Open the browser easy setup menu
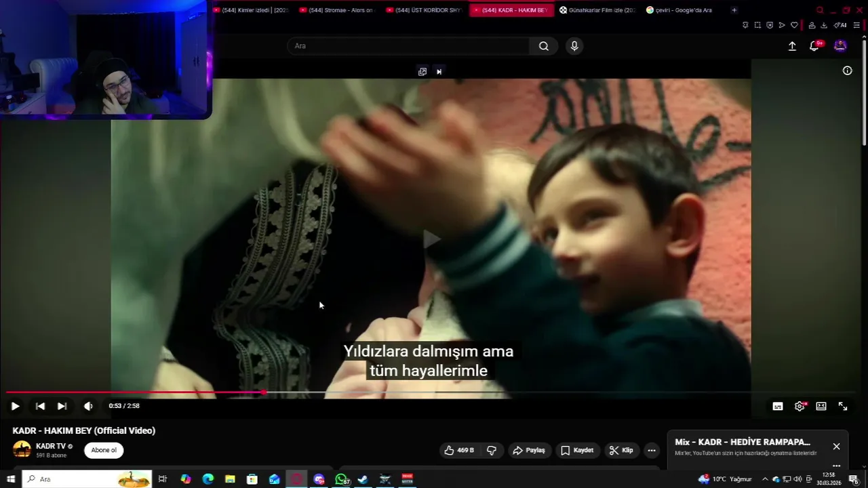The height and width of the screenshot is (488, 868). pyautogui.click(x=856, y=25)
